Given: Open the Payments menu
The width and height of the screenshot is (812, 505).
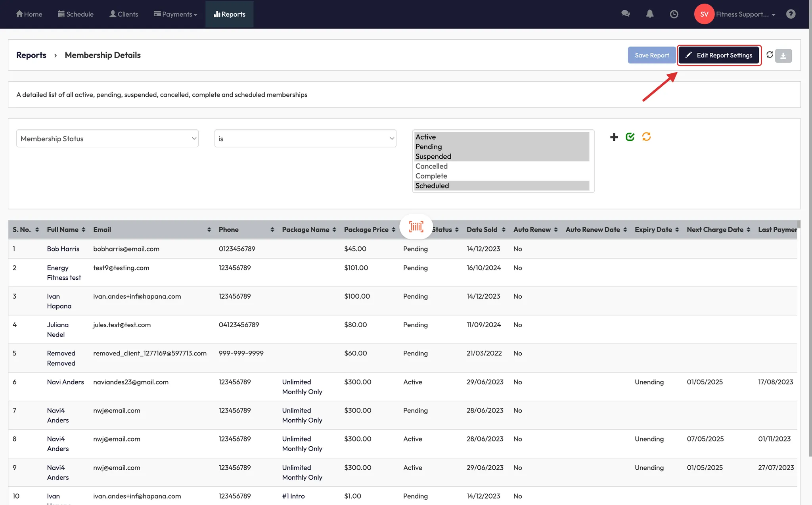Looking at the screenshot, I should tap(175, 14).
